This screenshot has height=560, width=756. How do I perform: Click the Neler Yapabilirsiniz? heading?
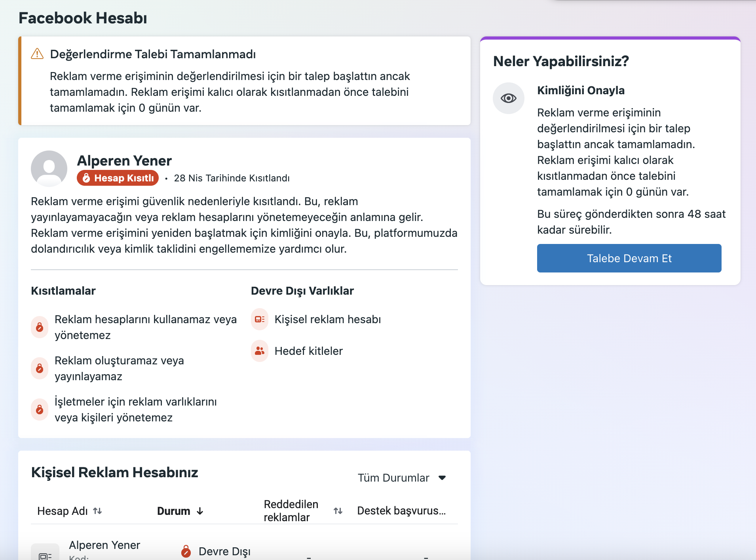coord(561,61)
